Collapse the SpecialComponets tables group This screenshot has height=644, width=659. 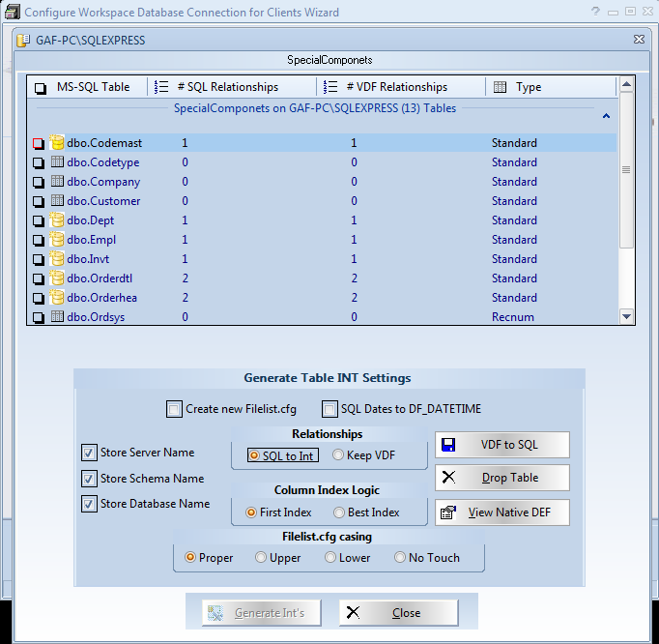[x=606, y=116]
